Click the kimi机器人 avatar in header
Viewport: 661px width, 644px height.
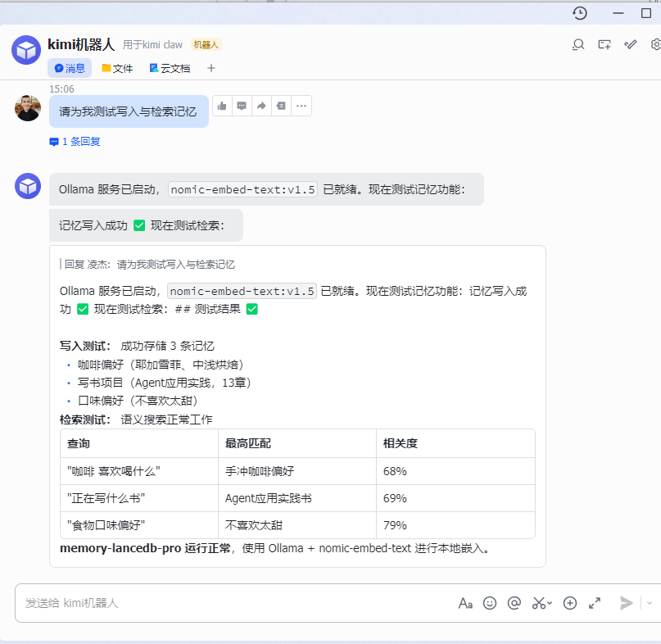26,50
